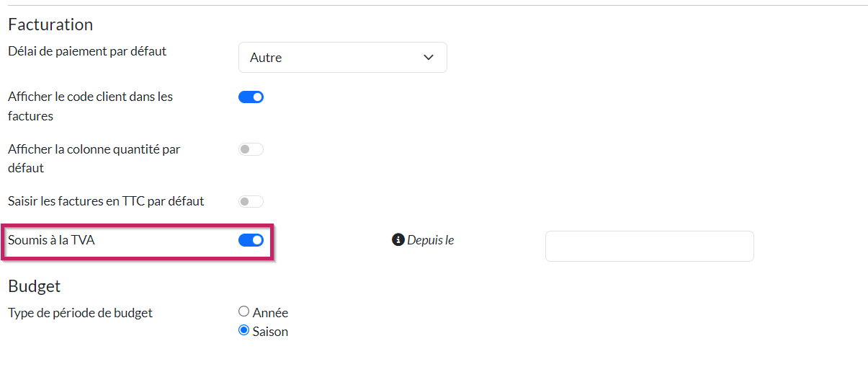Viewport: 868px width, 367px height.
Task: Click the Saison option label text
Action: click(x=270, y=332)
